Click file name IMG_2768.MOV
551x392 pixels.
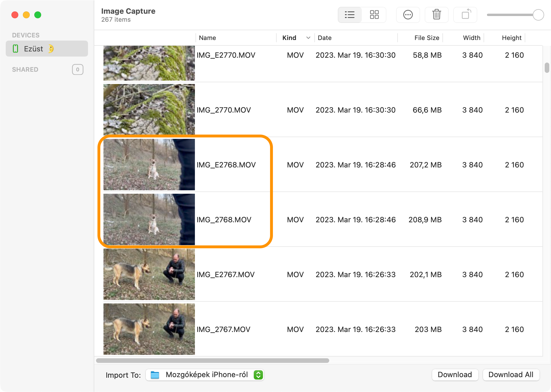[x=224, y=220]
